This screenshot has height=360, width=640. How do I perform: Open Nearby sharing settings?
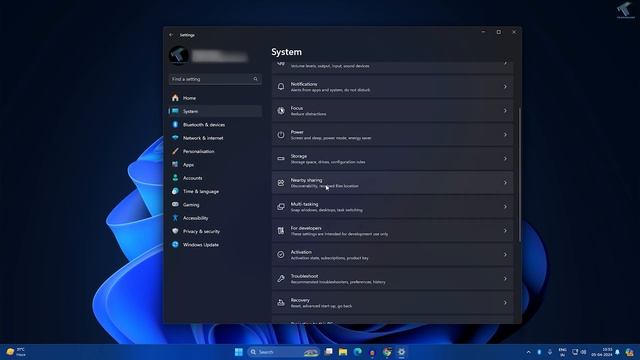[x=392, y=183]
